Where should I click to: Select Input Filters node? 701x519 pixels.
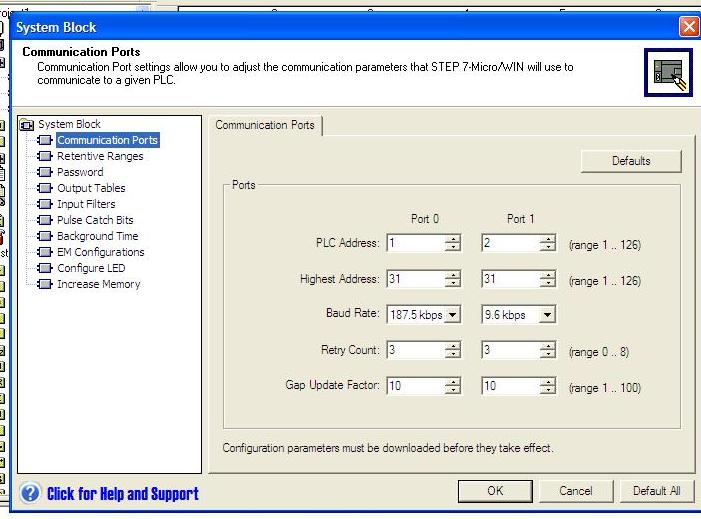[x=86, y=204]
